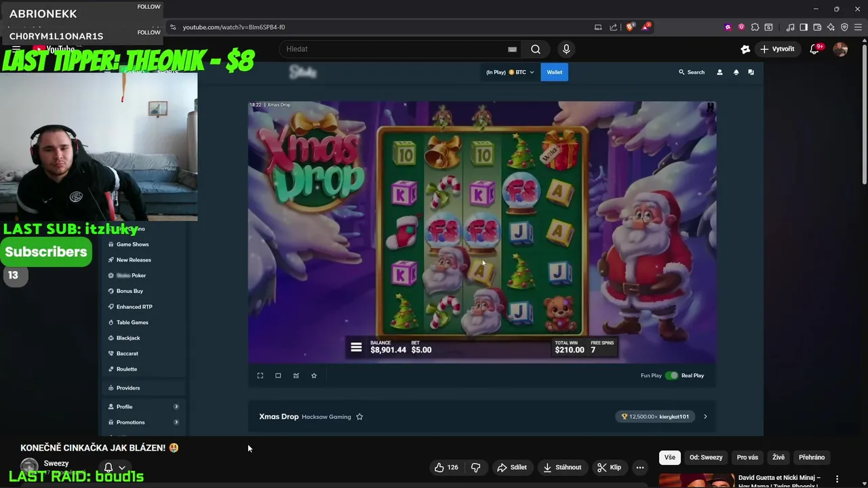
Task: Open on-screen keyboard icon in search box
Action: tap(513, 49)
